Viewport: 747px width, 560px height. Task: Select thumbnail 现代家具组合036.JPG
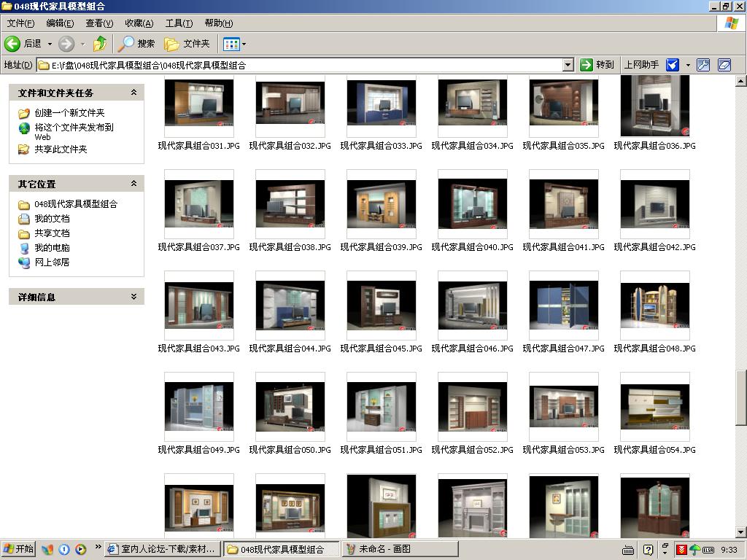pos(655,106)
